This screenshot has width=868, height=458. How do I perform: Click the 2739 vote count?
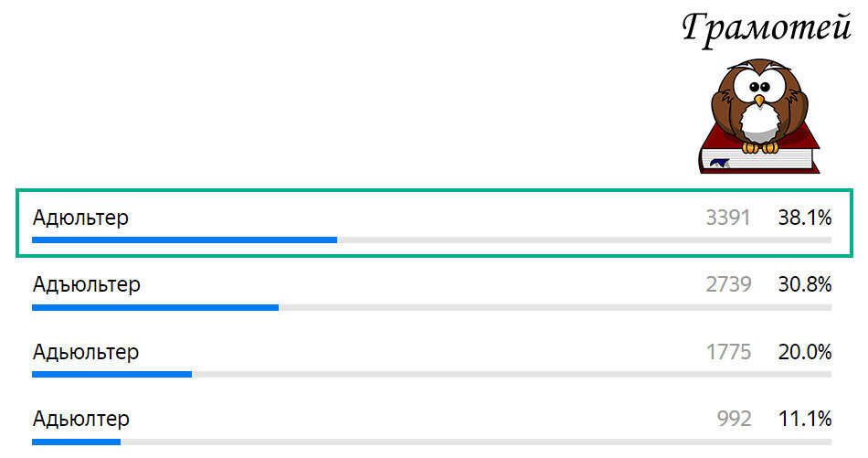point(728,284)
